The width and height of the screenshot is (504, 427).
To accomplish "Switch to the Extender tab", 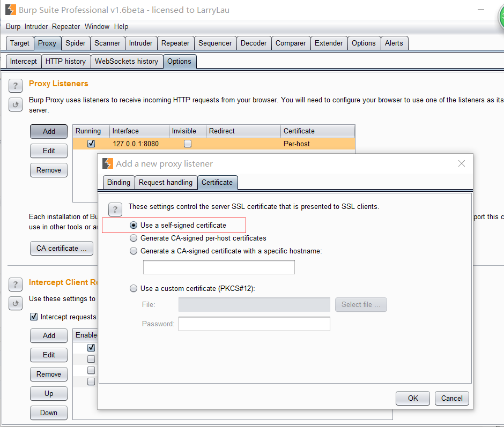I will 329,43.
